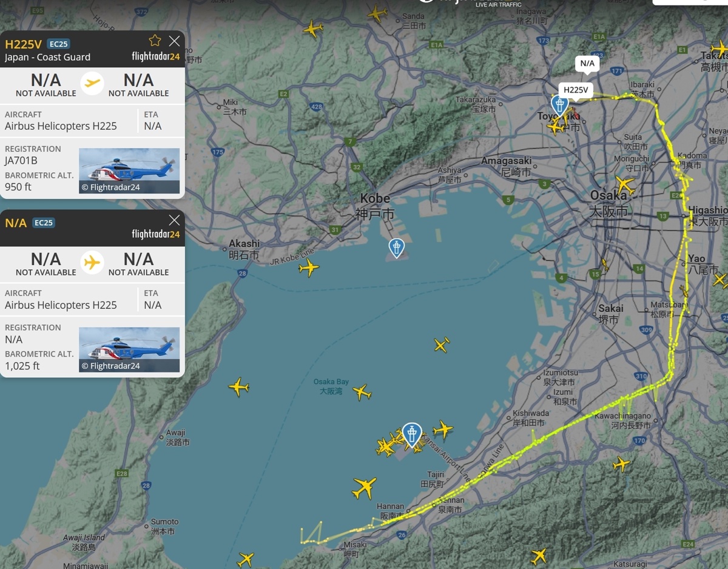Click the aircraft icon in Osaka Bay center

click(362, 392)
